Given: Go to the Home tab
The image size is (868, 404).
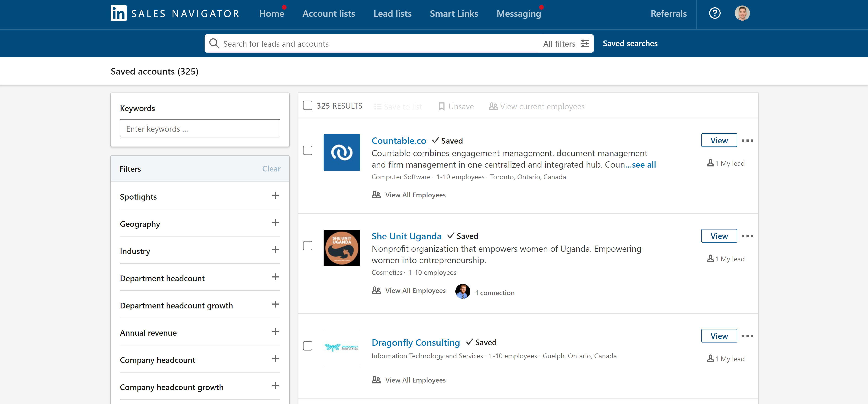Looking at the screenshot, I should click(x=272, y=13).
